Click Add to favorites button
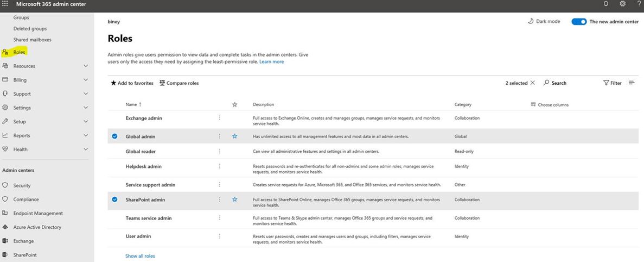The width and height of the screenshot is (644, 262). point(132,83)
